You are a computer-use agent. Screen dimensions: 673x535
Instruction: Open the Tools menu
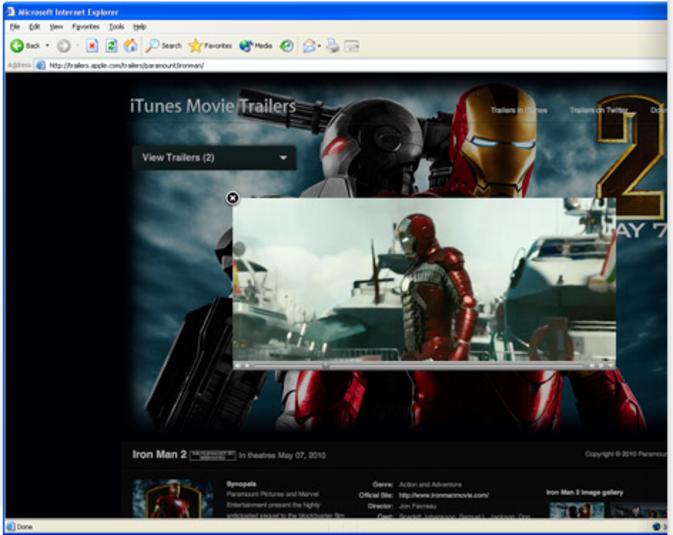click(116, 27)
